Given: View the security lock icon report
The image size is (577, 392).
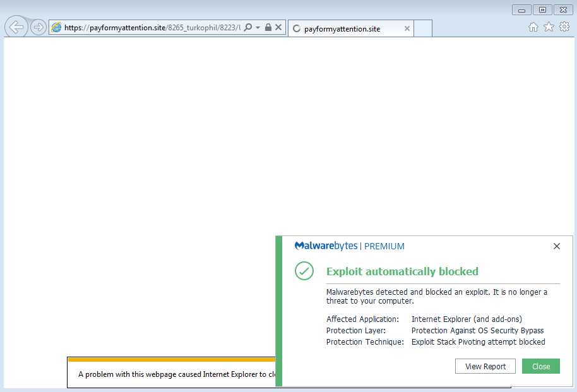Looking at the screenshot, I should point(268,27).
